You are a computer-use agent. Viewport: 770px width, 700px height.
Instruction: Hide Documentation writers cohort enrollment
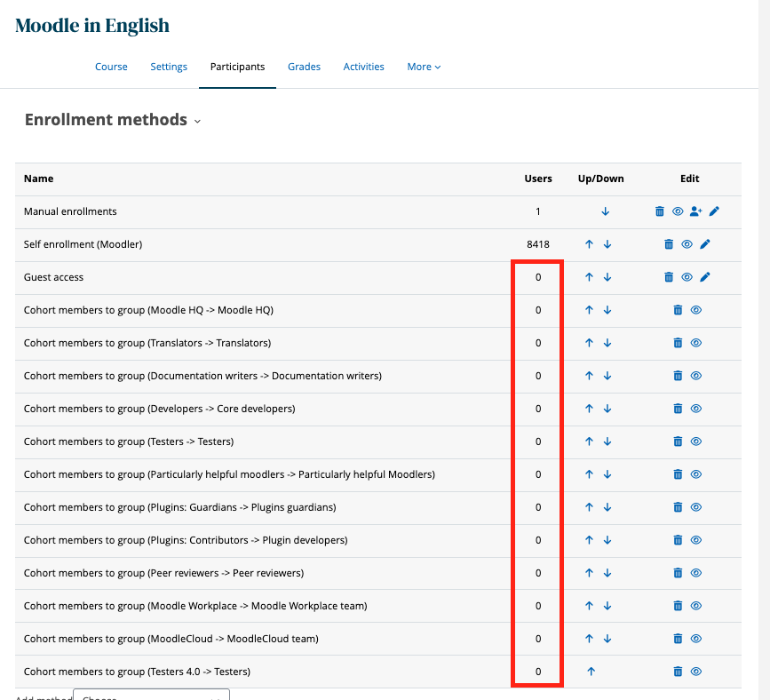click(696, 376)
